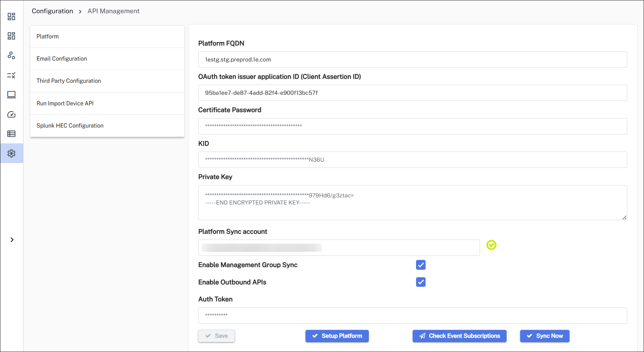Select Splunk HEC Configuration menu item
Screen dimensions: 644x352
(70, 126)
